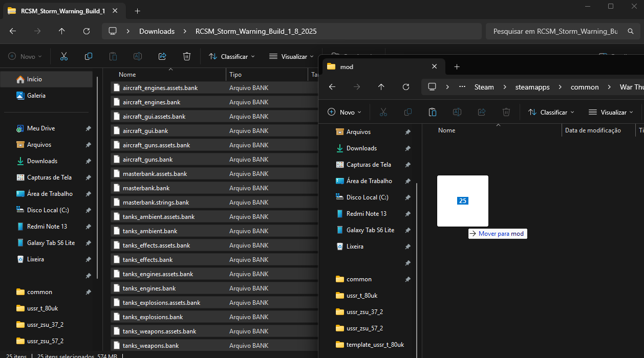Sort by the Data de modificação column header
Viewport: 644px width, 358px height.
coord(593,130)
